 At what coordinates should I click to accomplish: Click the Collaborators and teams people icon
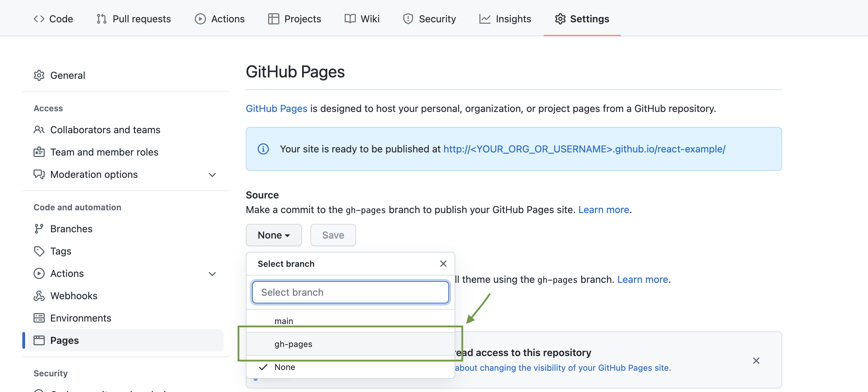(x=39, y=130)
